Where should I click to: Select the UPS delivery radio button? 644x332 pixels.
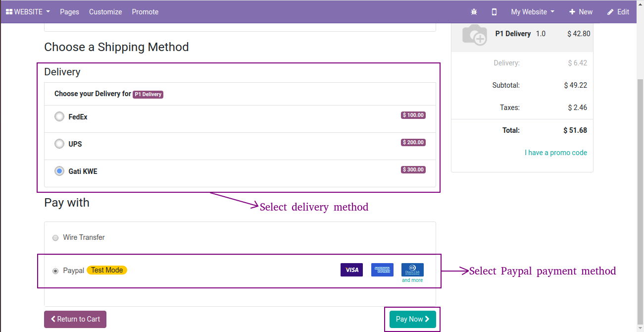point(59,144)
